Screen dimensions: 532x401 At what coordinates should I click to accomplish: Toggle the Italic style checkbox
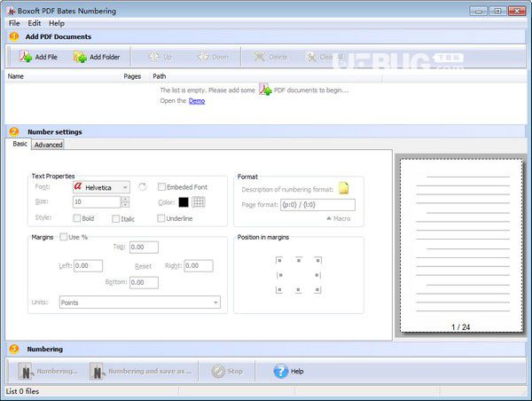115,218
